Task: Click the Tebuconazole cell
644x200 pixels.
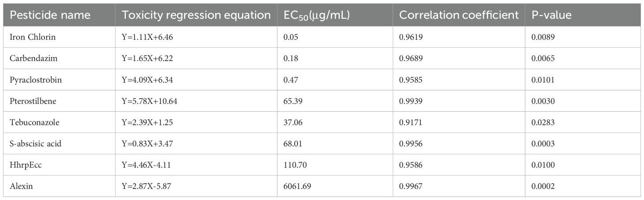Action: [x=29, y=122]
